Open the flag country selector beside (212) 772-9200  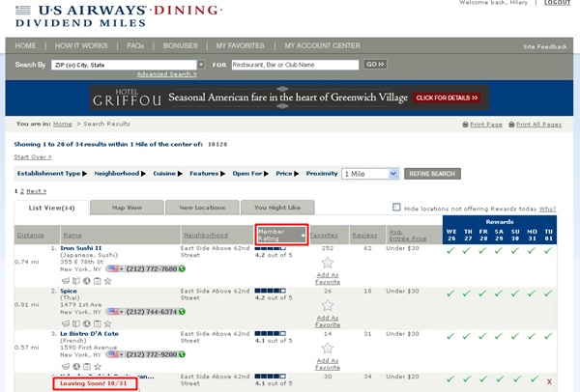click(x=116, y=354)
